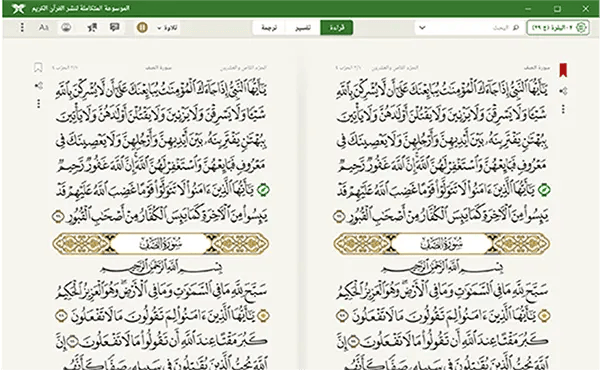Open the البقرة surah selector button
Viewport: 600px width, 370px height.
coord(558,28)
